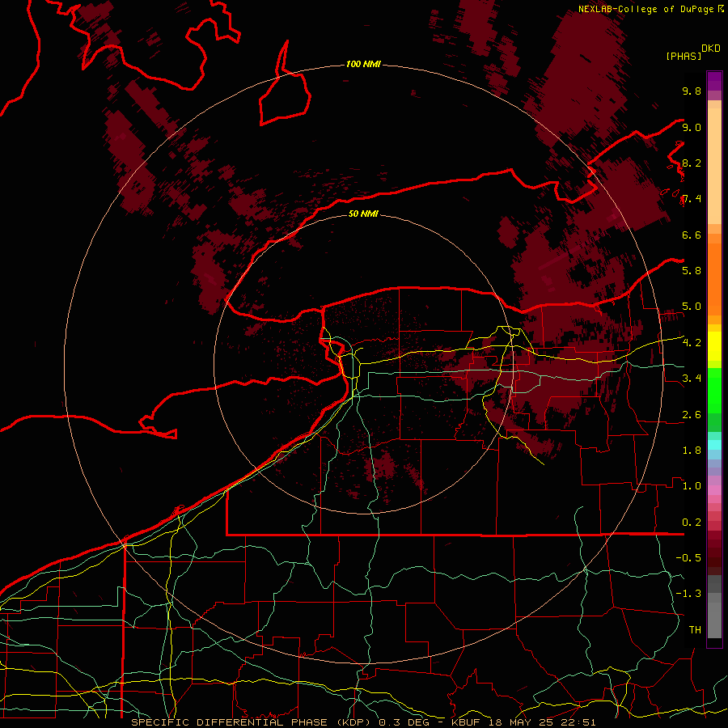Image resolution: width=728 pixels, height=728 pixels.
Task: Click the 1.8 value on color scale
Action: 692,451
